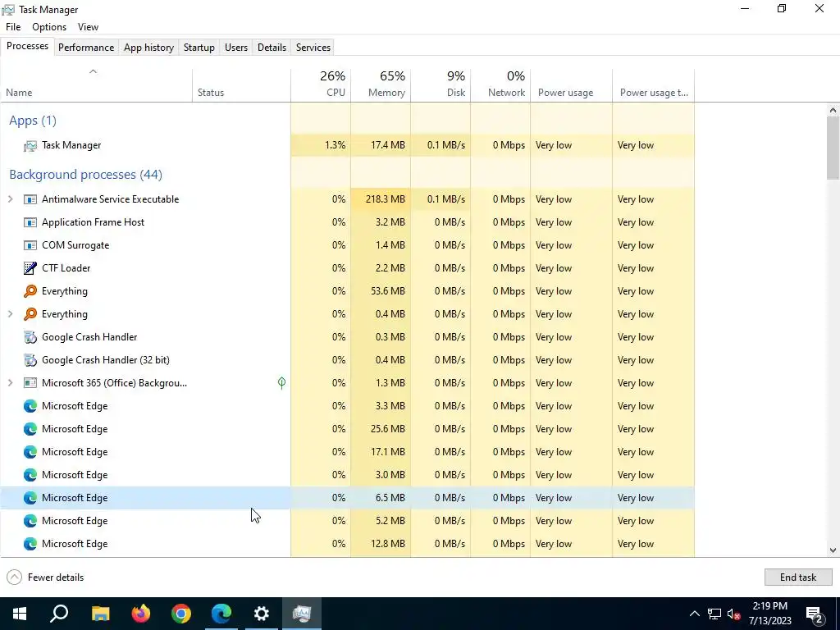Launch Firefox from the taskbar

click(141, 614)
